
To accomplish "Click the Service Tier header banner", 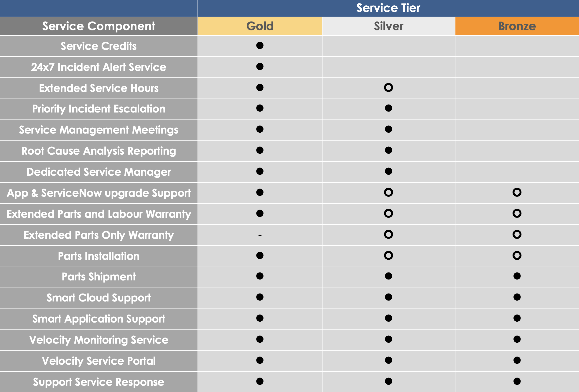I will [x=388, y=8].
